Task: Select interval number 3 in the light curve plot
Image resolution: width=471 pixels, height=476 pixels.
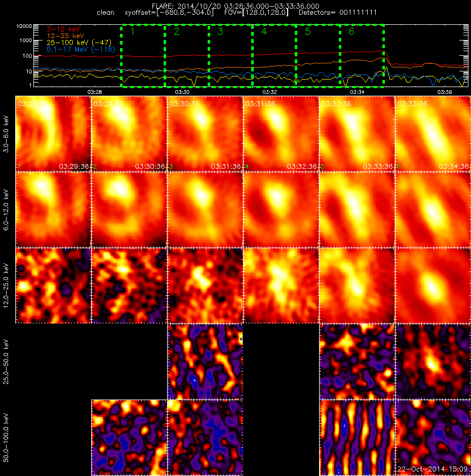Action: (230, 56)
